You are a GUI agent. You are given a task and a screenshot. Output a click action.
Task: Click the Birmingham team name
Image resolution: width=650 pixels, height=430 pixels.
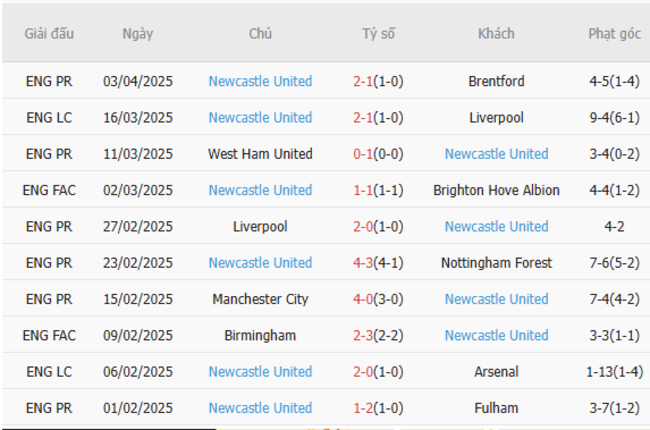pyautogui.click(x=260, y=335)
